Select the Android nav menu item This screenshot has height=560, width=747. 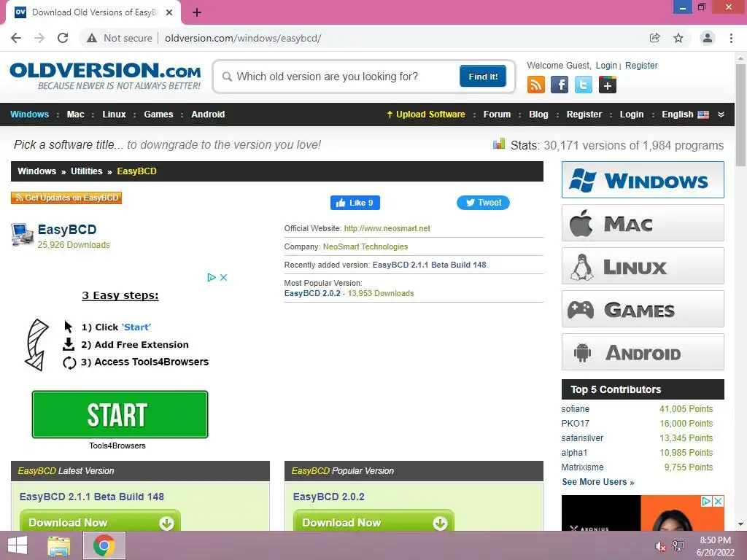point(208,114)
